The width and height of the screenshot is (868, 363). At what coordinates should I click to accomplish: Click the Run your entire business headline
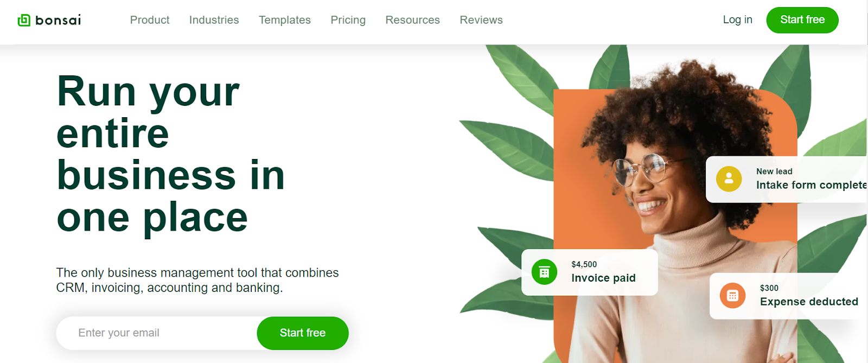pyautogui.click(x=171, y=155)
